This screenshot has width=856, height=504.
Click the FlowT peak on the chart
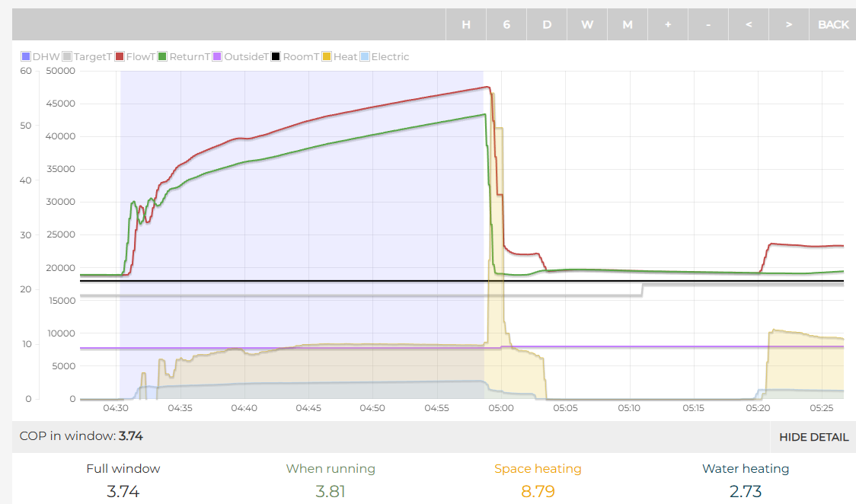pyautogui.click(x=487, y=88)
